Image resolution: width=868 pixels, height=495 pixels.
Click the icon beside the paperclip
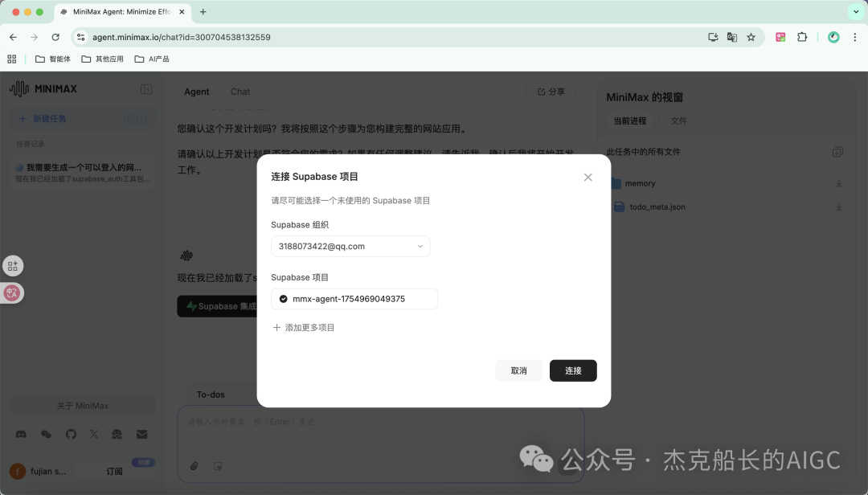tap(218, 466)
